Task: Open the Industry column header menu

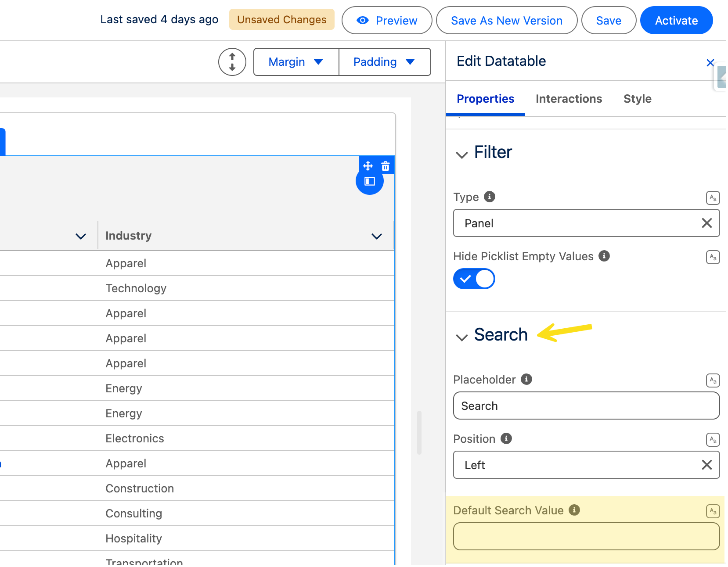Action: (x=376, y=236)
